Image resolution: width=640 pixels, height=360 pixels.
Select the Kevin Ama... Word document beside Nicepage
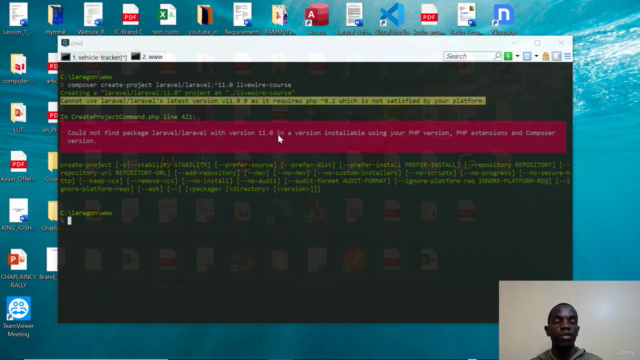tap(467, 19)
